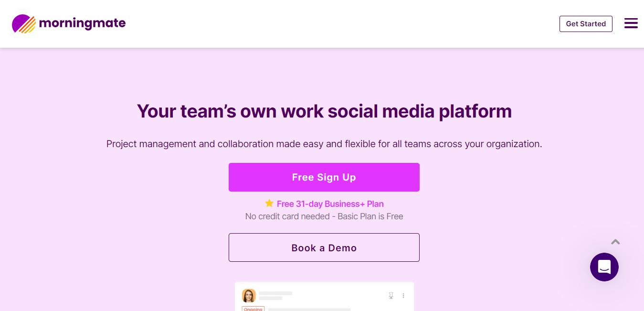The width and height of the screenshot is (644, 311).
Task: Click the Free Sign Up button
Action: click(324, 177)
